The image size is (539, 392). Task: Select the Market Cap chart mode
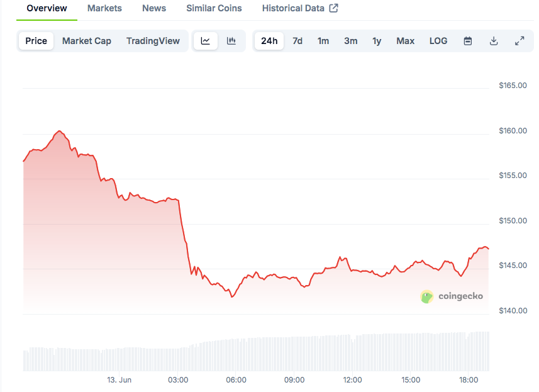pos(87,41)
